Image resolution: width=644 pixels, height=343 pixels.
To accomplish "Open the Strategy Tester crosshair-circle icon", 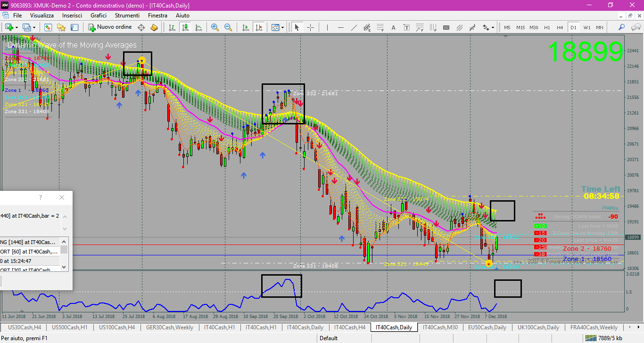I will click(141, 27).
